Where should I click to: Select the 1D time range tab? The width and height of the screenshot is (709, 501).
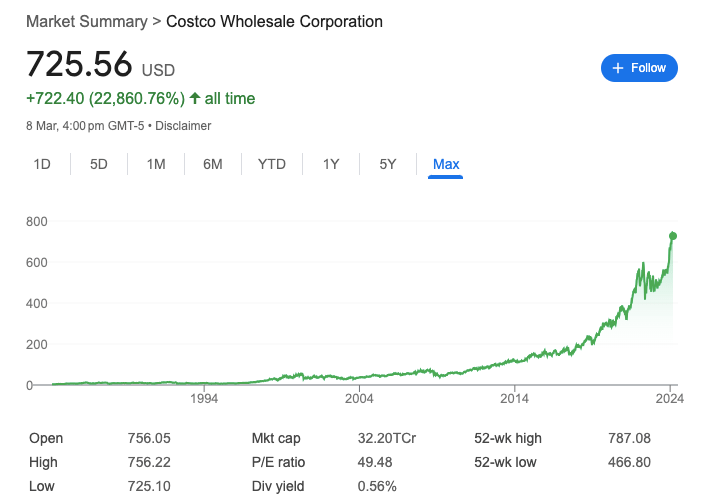click(x=42, y=164)
